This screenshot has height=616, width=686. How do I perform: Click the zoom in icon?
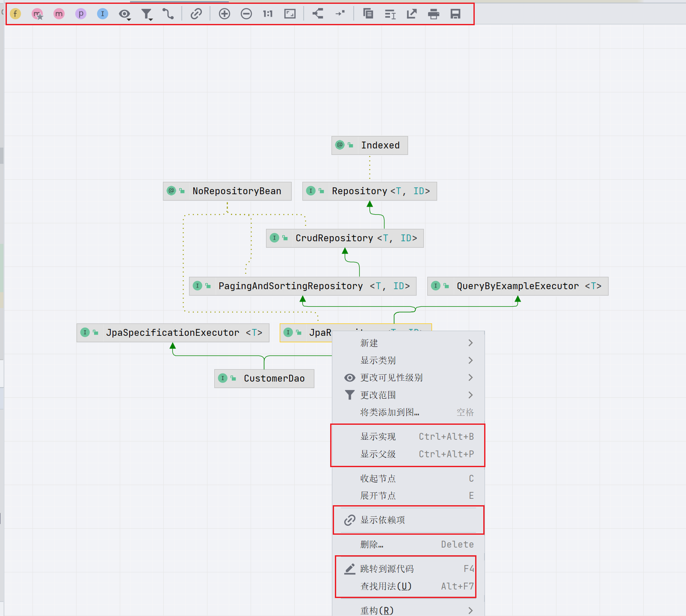click(x=225, y=14)
